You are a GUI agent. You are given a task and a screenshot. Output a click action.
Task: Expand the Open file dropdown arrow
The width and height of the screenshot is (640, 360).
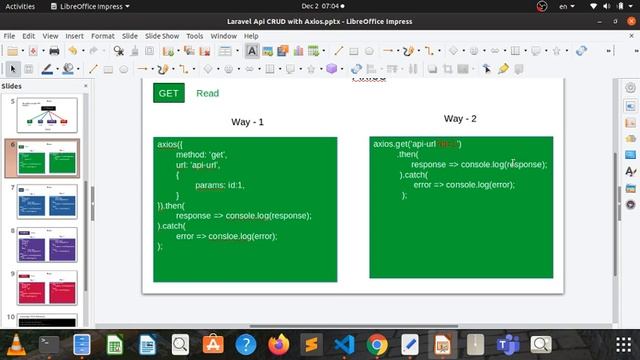tap(23, 51)
